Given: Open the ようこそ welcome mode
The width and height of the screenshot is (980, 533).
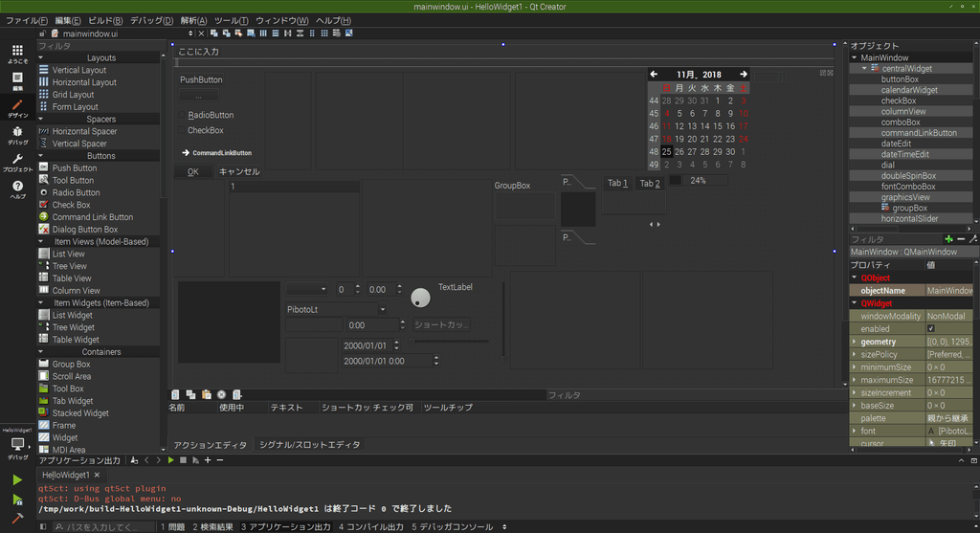Looking at the screenshot, I should point(17,54).
